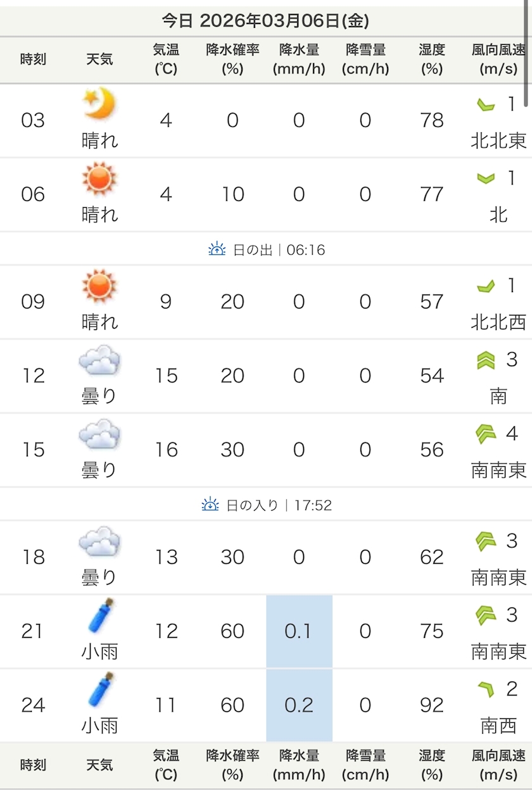This screenshot has width=532, height=802.
Task: Click the crescent moon icon at 03 o'clock
Action: click(99, 103)
